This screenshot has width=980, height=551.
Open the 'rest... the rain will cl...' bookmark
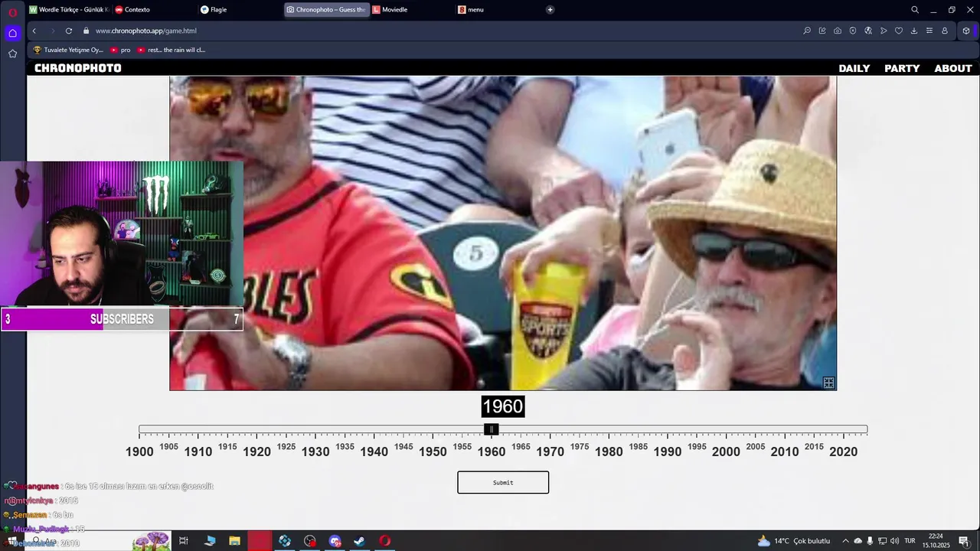(x=171, y=50)
